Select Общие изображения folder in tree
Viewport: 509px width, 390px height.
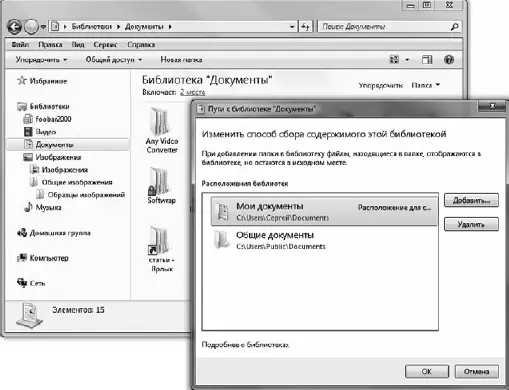click(77, 182)
